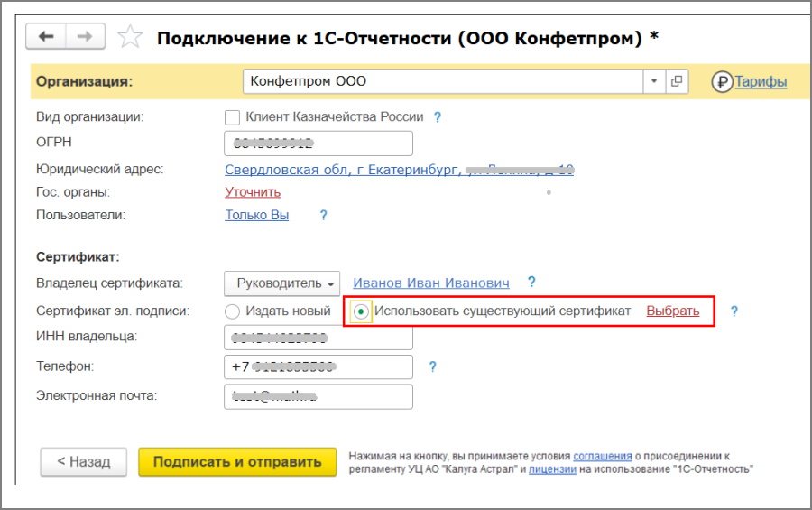Open the Тарифы link
The image size is (812, 510).
(x=761, y=82)
